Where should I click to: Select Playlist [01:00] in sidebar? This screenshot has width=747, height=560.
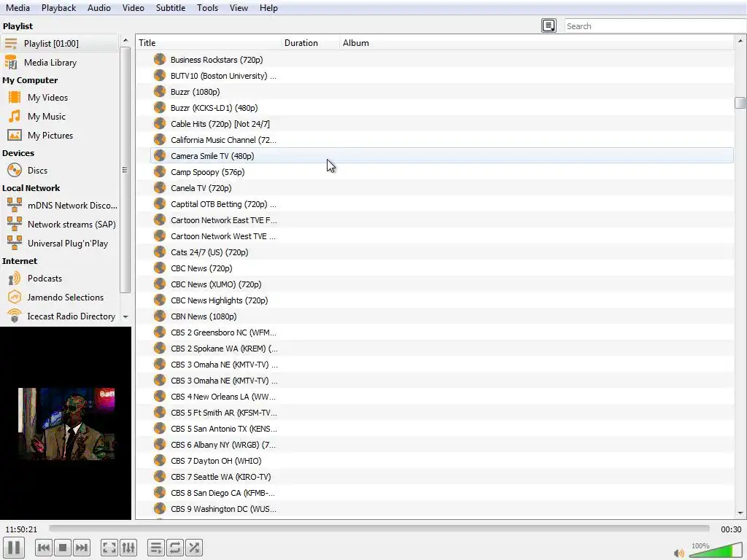tap(59, 43)
